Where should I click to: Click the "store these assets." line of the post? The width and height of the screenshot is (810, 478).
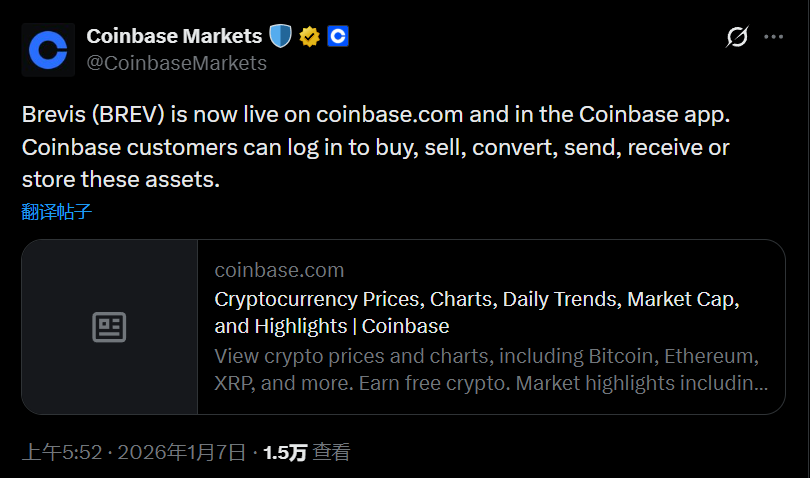coord(120,181)
